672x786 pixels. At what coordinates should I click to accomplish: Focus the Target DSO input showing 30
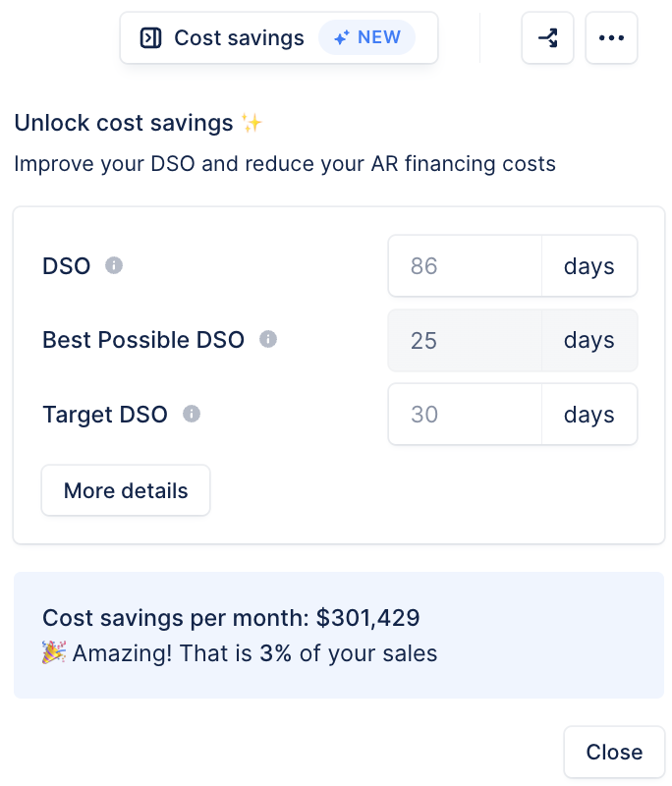[465, 414]
